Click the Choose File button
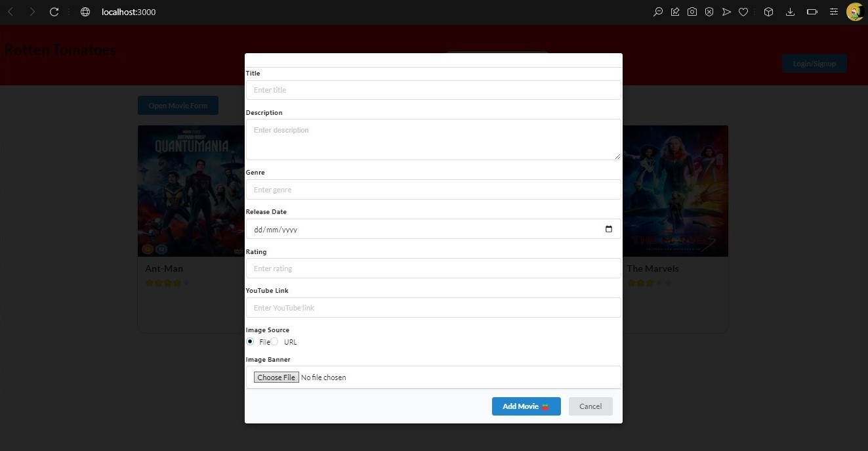The width and height of the screenshot is (868, 451). coord(276,377)
